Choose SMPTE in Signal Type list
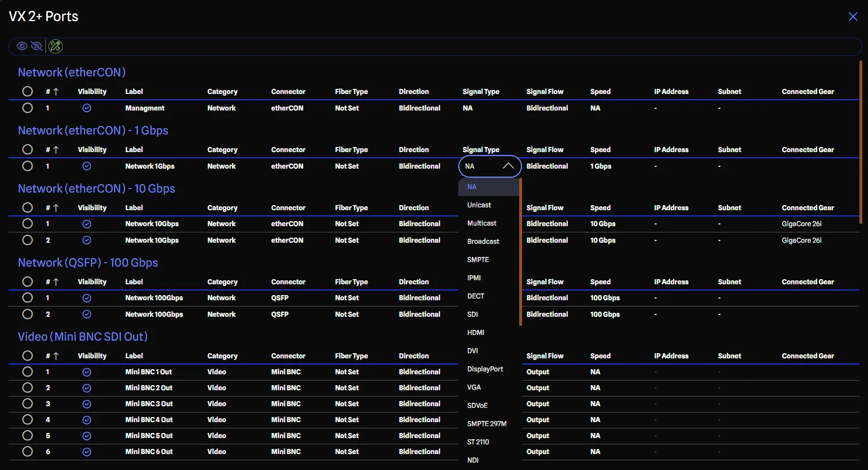868x470 pixels. (489, 260)
